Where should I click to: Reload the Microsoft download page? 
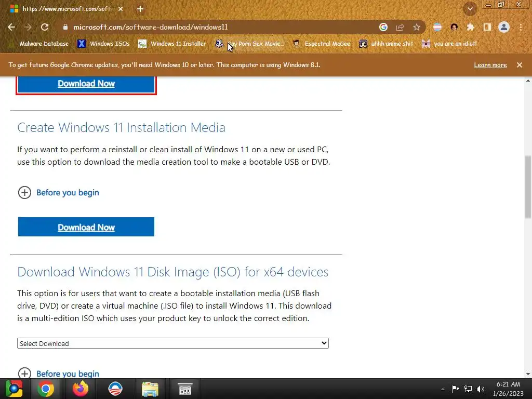pyautogui.click(x=45, y=27)
